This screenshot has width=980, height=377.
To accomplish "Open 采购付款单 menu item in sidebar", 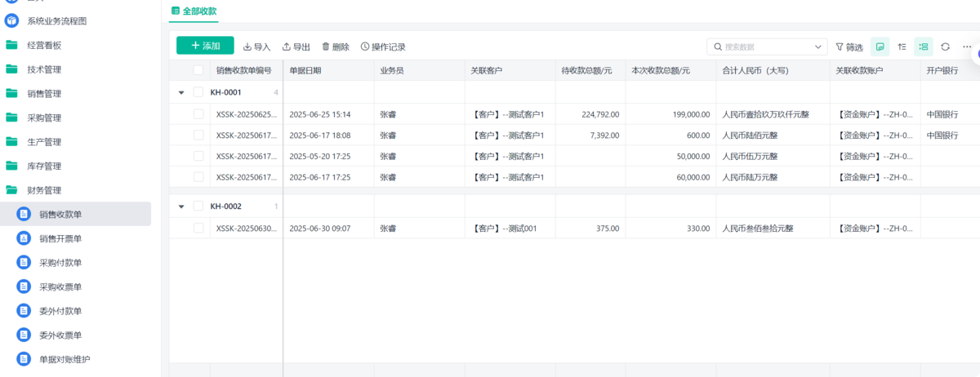I will click(60, 263).
